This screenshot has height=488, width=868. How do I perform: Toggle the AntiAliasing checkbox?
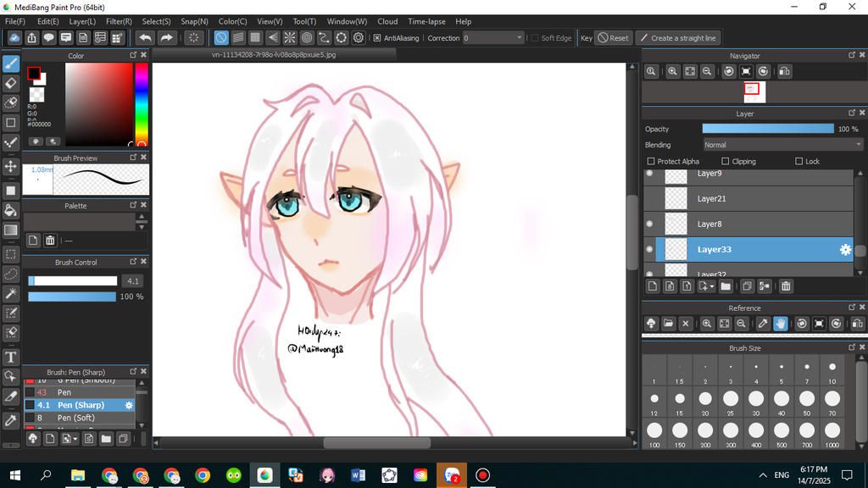coord(377,38)
